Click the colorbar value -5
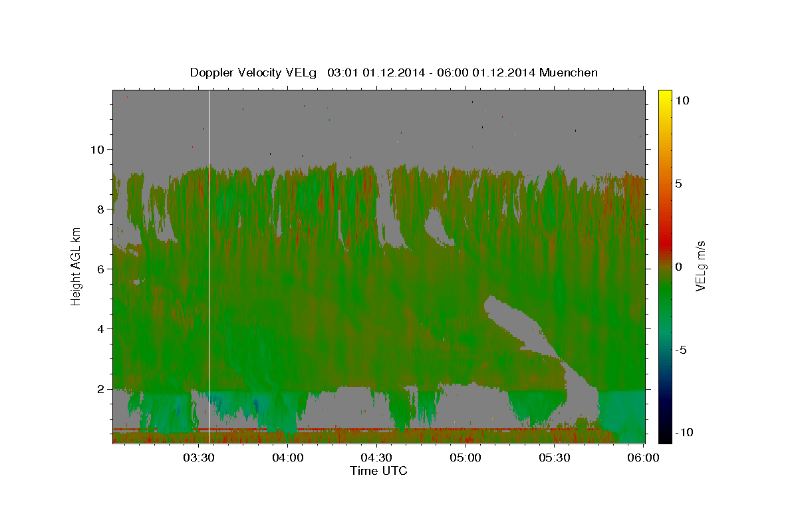 tap(681, 350)
